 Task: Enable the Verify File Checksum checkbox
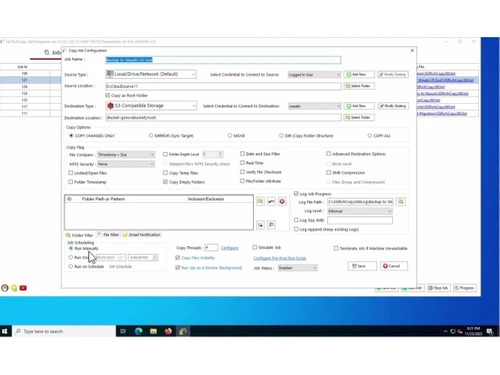(x=242, y=172)
